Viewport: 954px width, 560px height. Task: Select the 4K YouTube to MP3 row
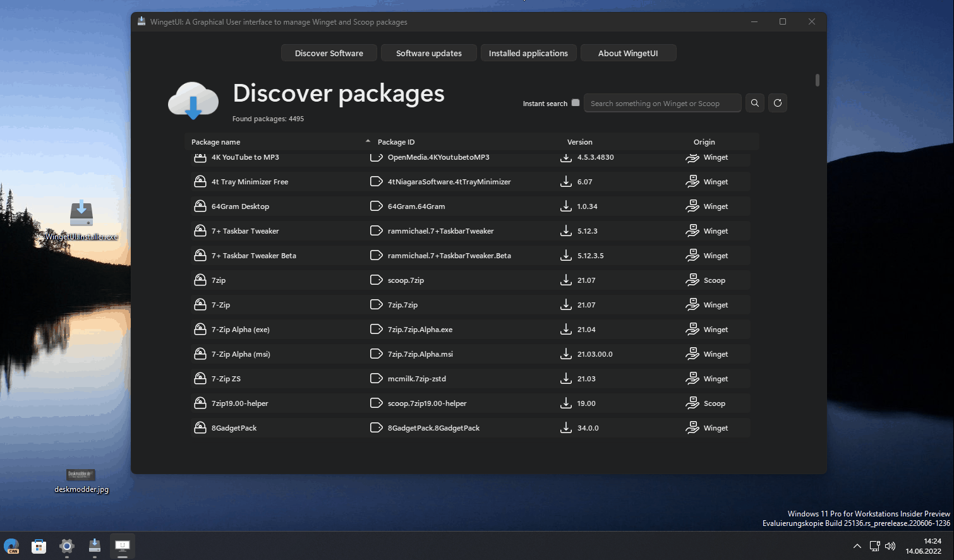[471, 157]
